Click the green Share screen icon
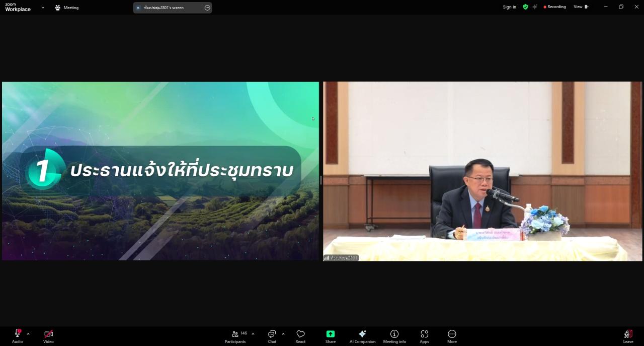 (330, 334)
